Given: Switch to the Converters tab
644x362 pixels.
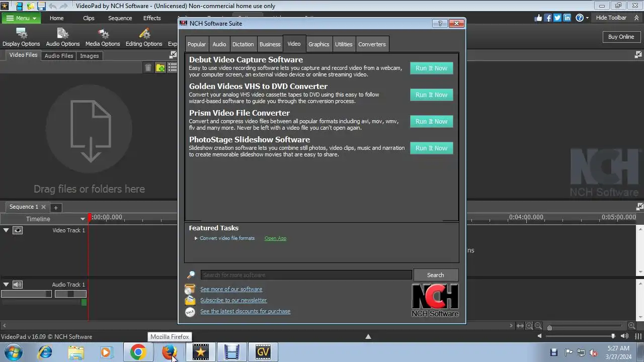Looking at the screenshot, I should tap(372, 44).
